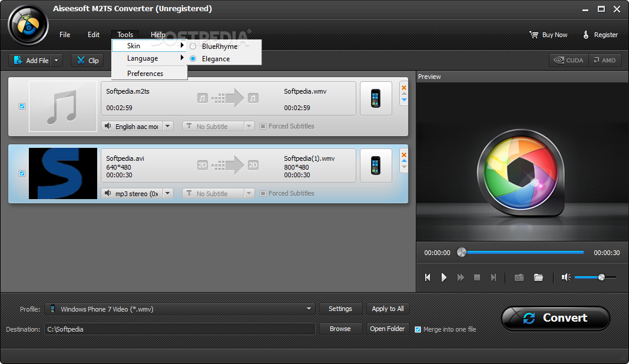
Task: Select the Softpedia.avi video thumbnail
Action: pyautogui.click(x=63, y=173)
